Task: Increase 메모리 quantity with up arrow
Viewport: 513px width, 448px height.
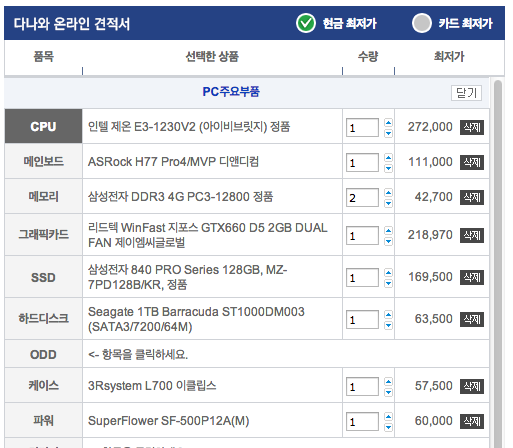Action: [x=388, y=193]
